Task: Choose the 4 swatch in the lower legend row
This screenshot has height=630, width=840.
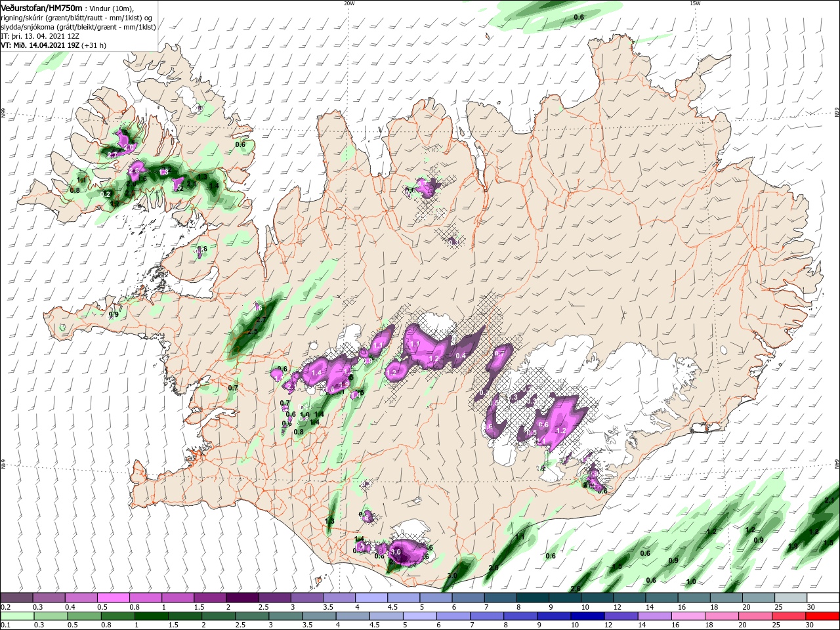Action: [352, 616]
